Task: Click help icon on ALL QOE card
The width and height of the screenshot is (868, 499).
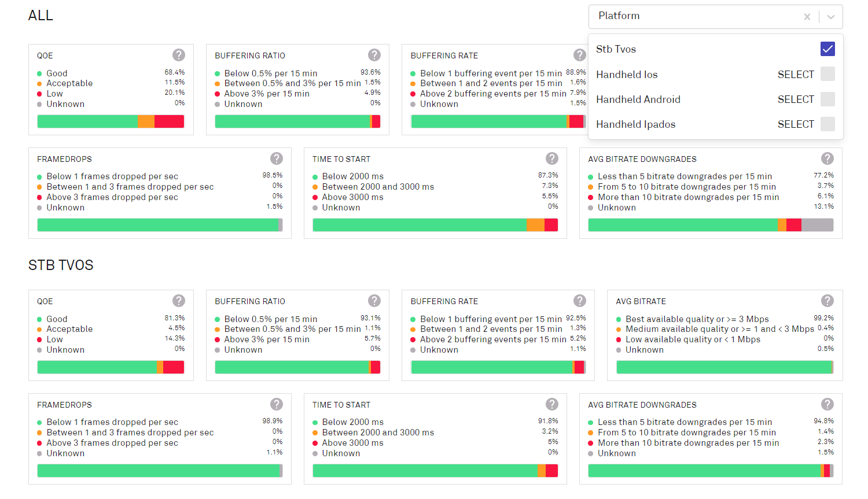Action: [179, 55]
